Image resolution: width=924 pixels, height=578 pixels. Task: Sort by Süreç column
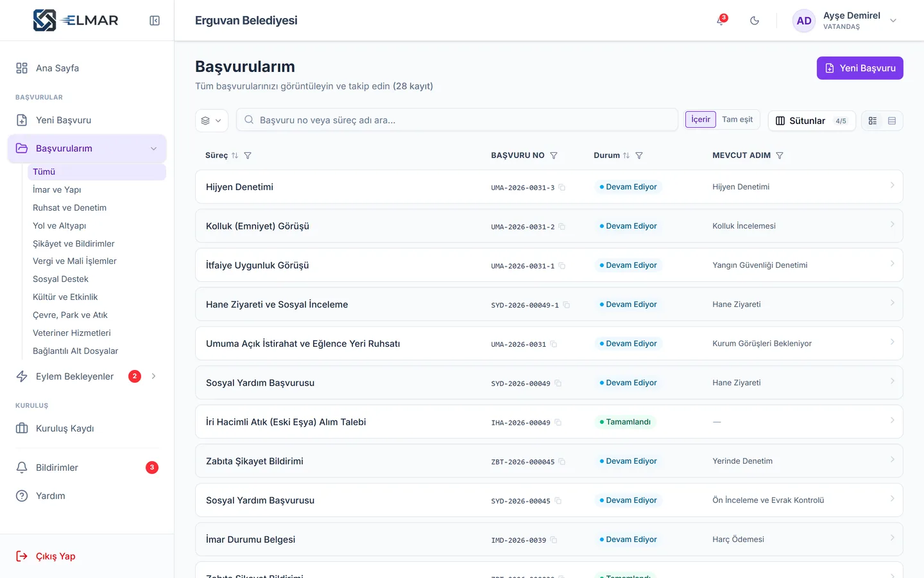click(x=235, y=155)
